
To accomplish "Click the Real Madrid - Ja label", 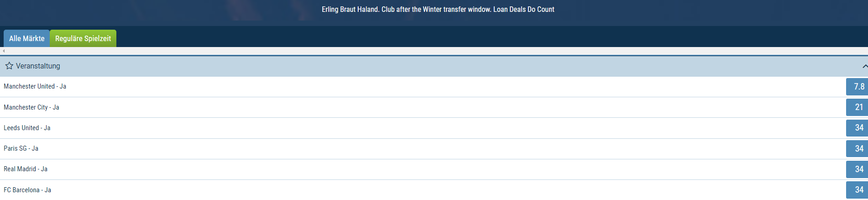I will click(26, 169).
